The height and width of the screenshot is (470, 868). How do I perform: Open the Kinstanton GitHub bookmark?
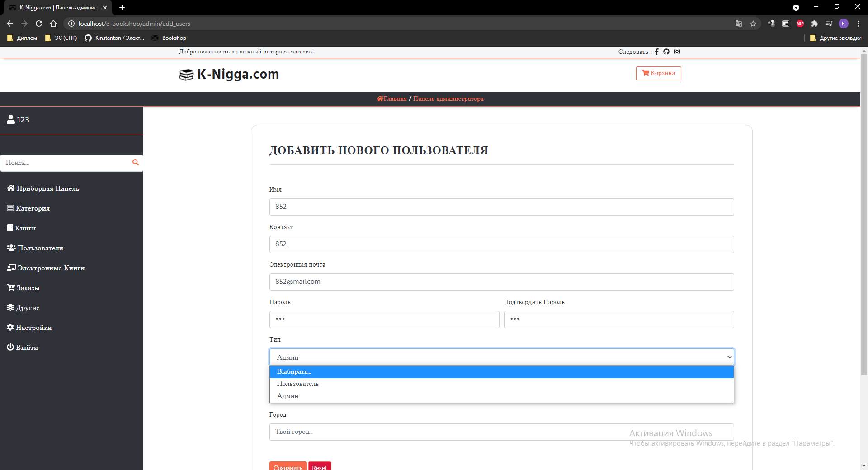[114, 38]
